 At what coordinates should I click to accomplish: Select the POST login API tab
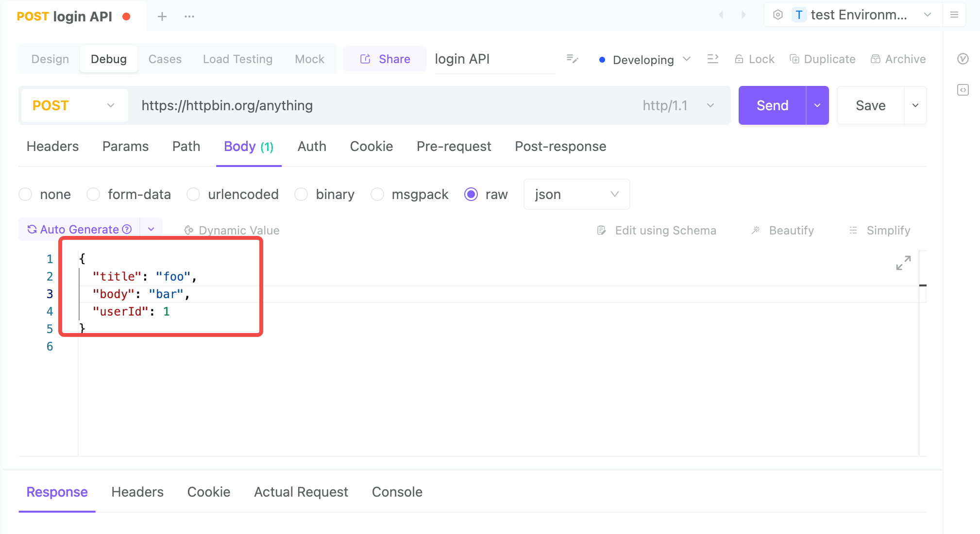coord(74,17)
